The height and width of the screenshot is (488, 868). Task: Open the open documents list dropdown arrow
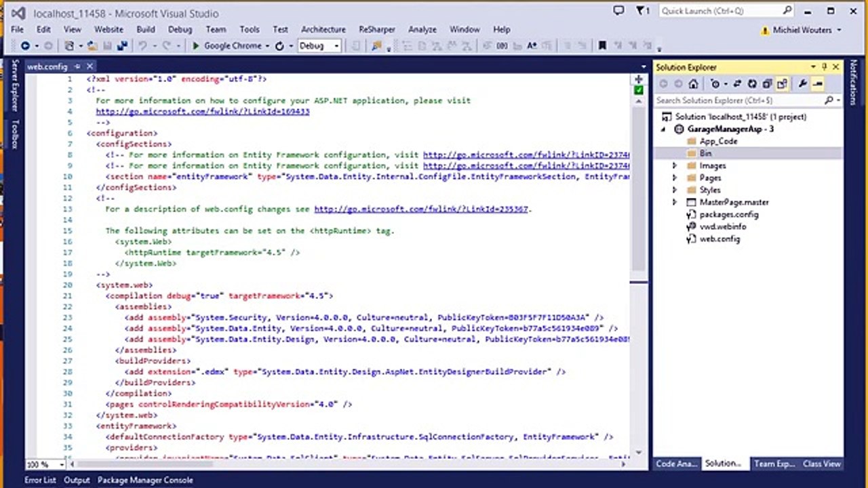(644, 67)
